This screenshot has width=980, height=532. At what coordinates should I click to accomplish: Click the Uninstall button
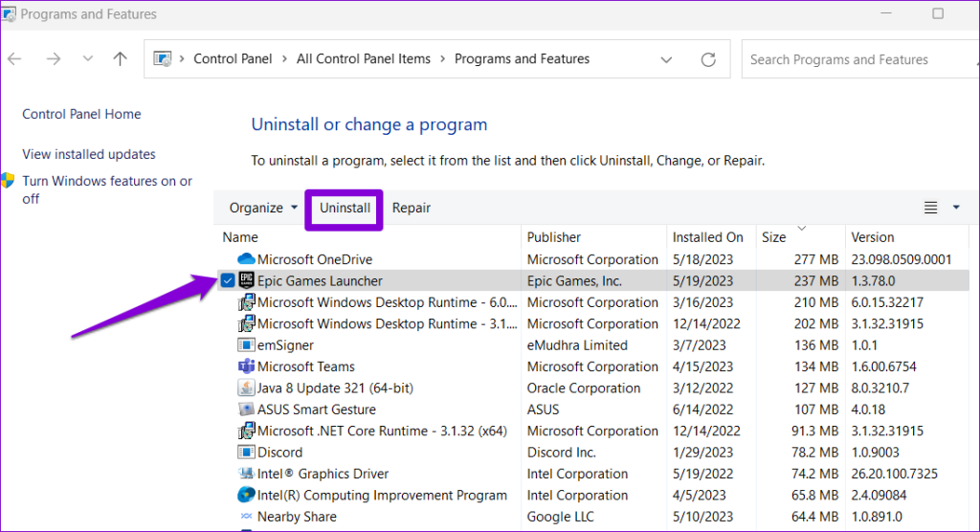[x=345, y=208]
